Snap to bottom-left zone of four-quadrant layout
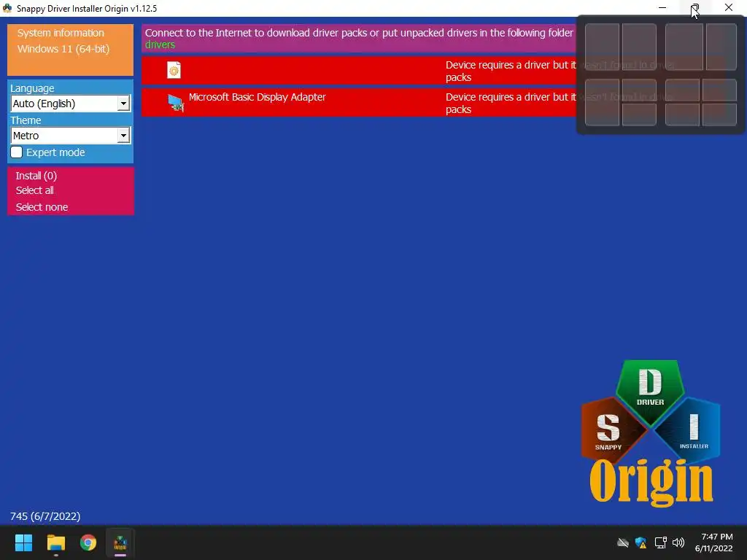The image size is (747, 560). (682, 114)
